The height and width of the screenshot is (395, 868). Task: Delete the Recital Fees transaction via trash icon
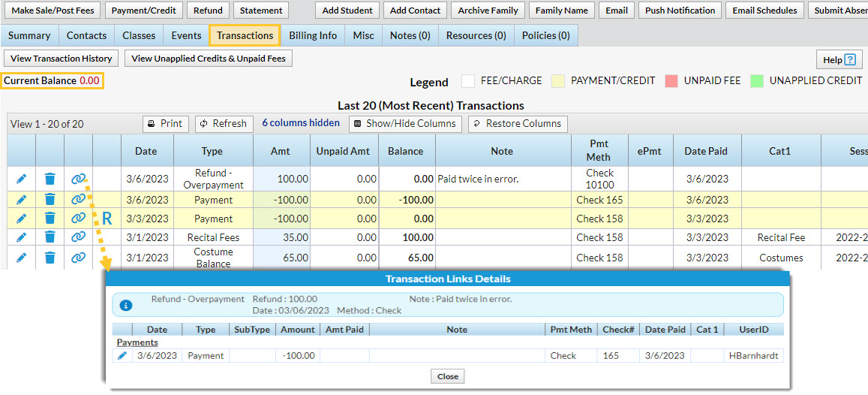50,237
